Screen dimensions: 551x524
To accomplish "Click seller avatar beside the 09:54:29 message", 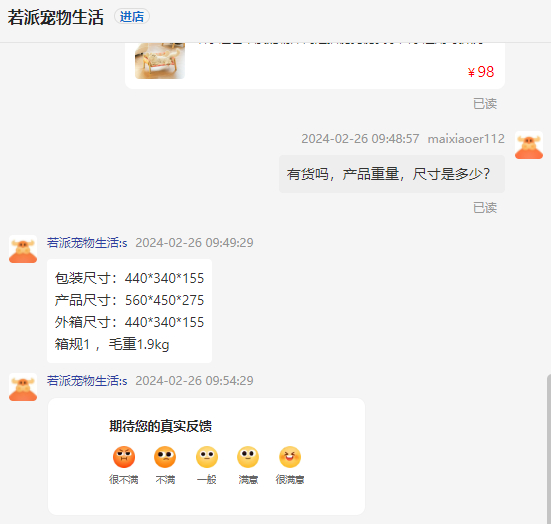I will click(x=23, y=387).
